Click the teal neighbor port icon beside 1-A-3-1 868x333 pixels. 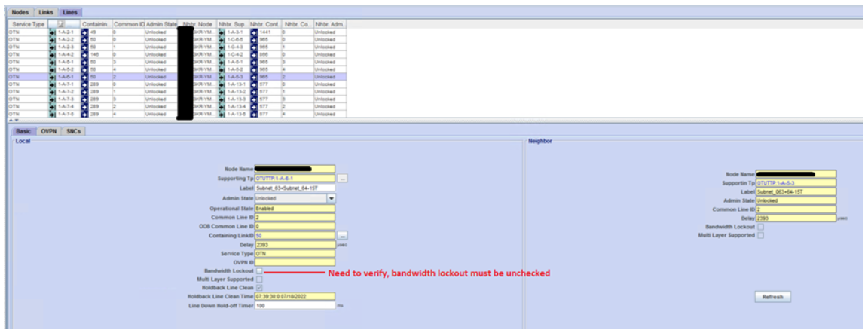(222, 32)
